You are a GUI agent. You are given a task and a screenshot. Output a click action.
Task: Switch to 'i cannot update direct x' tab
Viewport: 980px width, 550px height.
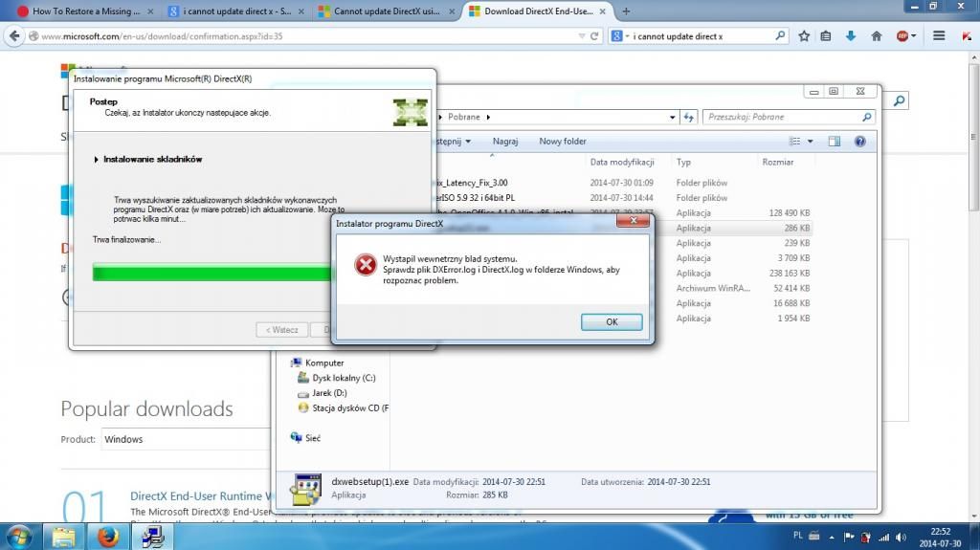click(x=237, y=11)
